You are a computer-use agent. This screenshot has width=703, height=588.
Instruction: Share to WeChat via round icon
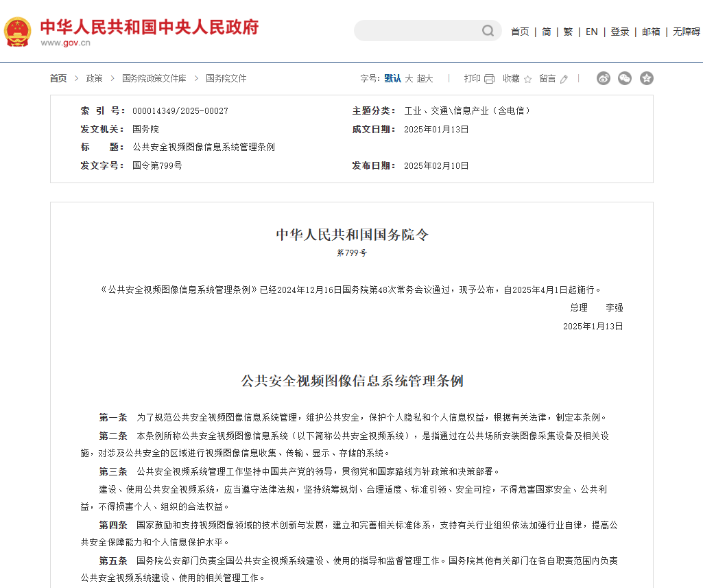click(625, 78)
